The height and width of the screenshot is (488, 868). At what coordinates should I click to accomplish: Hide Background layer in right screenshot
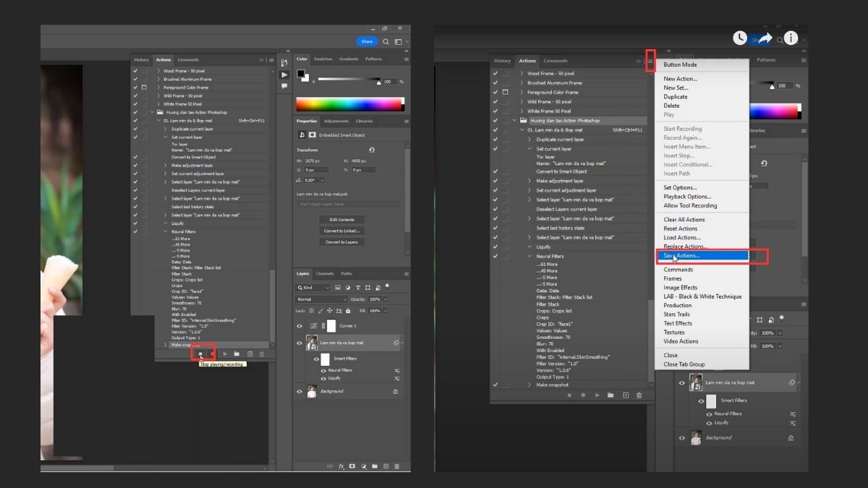tap(681, 437)
